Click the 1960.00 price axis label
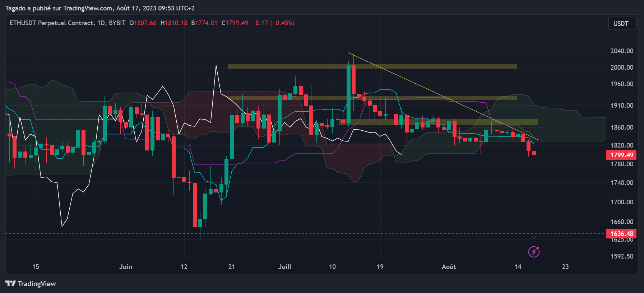This screenshot has height=293, width=644. [x=622, y=84]
